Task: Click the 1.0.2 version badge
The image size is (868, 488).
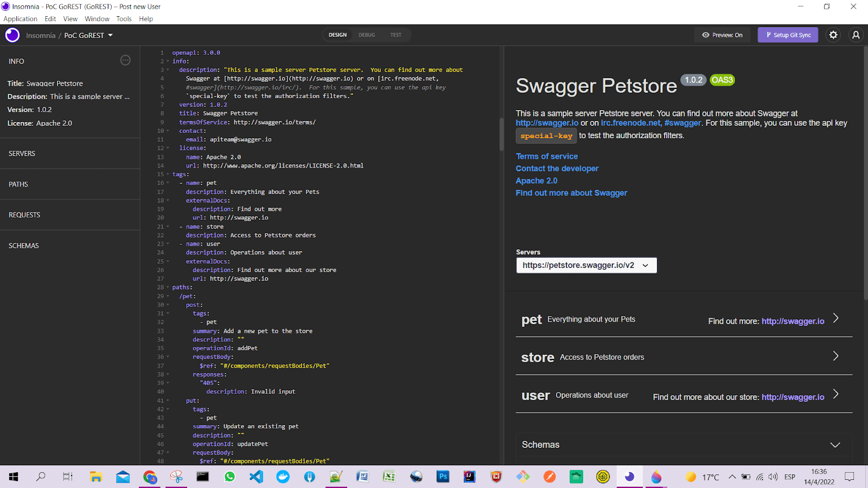Action: pos(693,80)
